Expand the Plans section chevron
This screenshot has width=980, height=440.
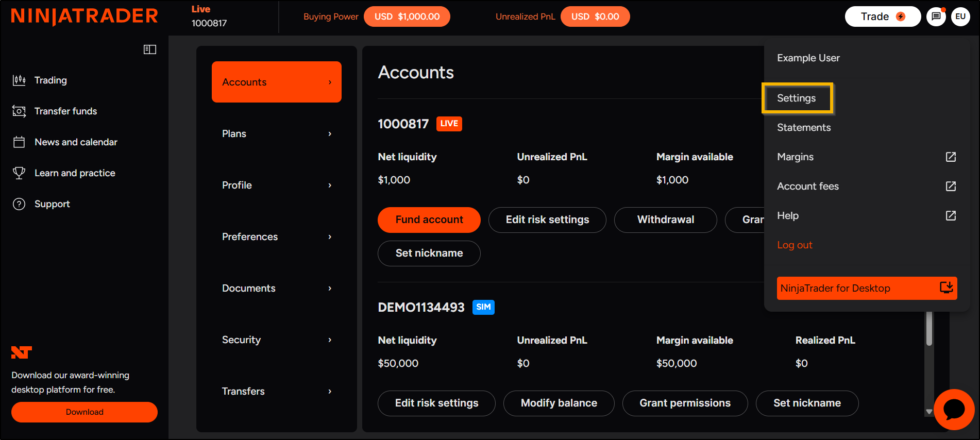click(330, 134)
